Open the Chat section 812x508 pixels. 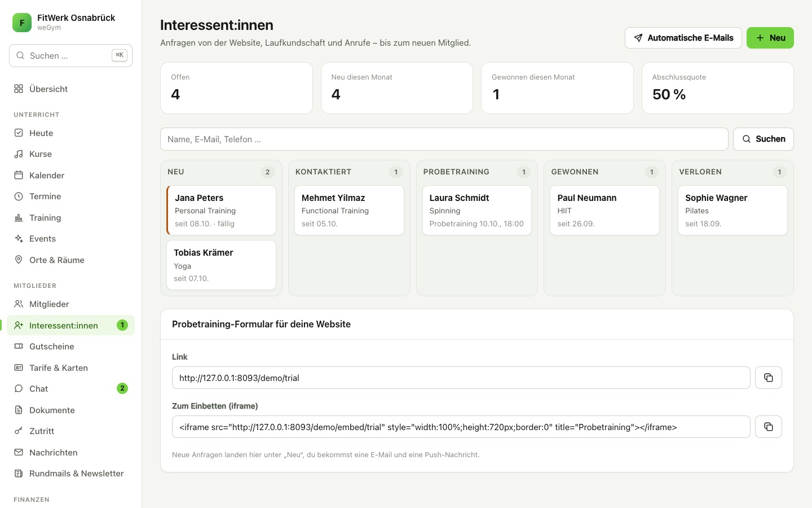click(x=70, y=388)
